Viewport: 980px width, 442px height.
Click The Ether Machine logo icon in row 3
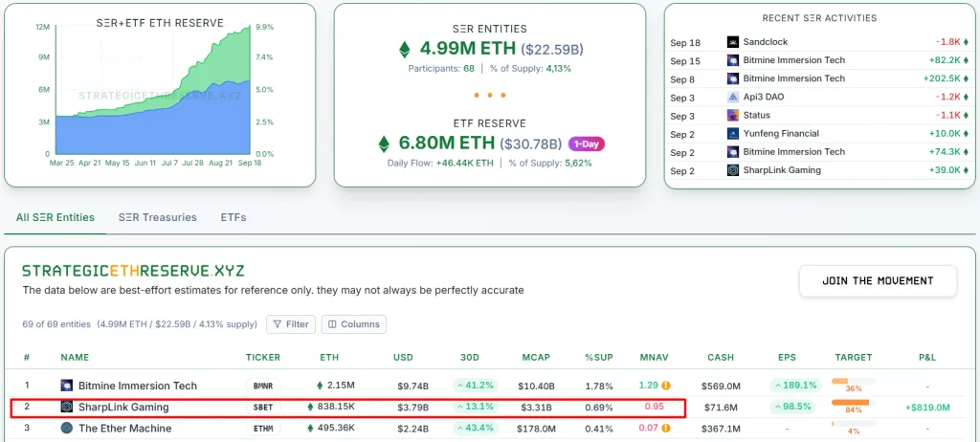coord(67,428)
